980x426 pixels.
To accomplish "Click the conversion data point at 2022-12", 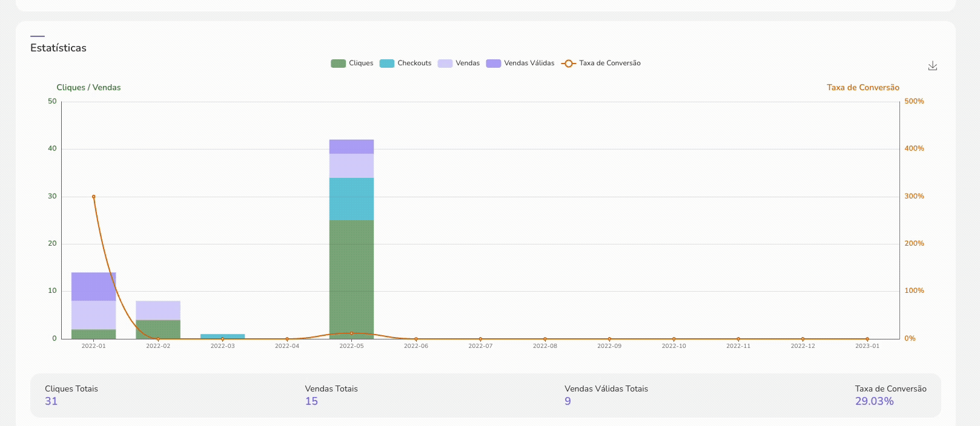I will (x=803, y=339).
